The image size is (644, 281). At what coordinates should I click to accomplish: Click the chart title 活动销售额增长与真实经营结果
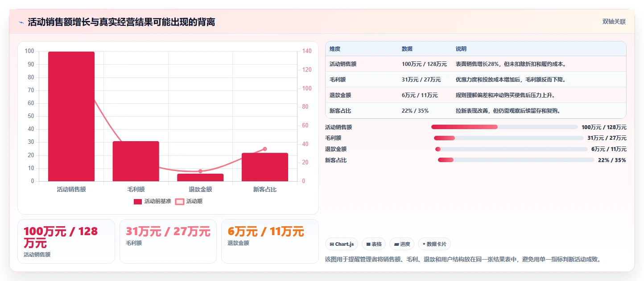[121, 22]
